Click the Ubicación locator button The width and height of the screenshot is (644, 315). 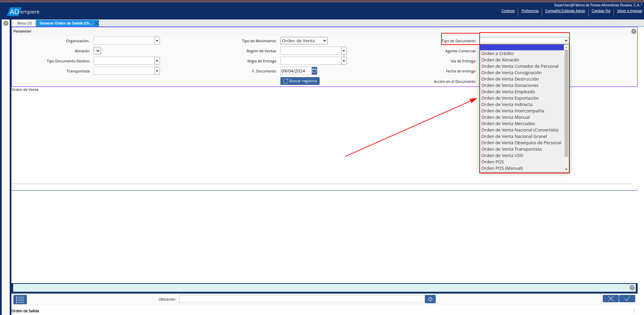430,299
